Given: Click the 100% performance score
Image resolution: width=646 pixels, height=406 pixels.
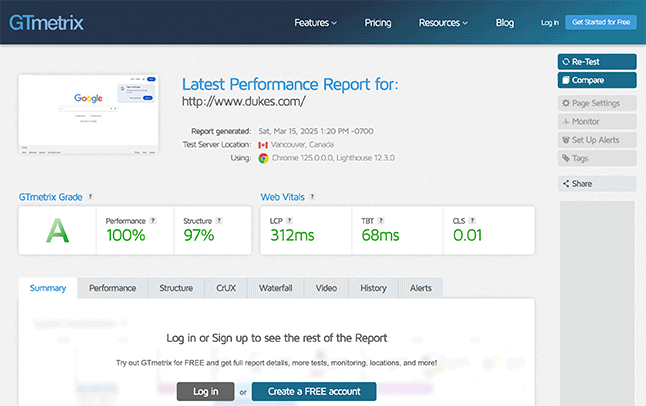Looking at the screenshot, I should pyautogui.click(x=126, y=235).
